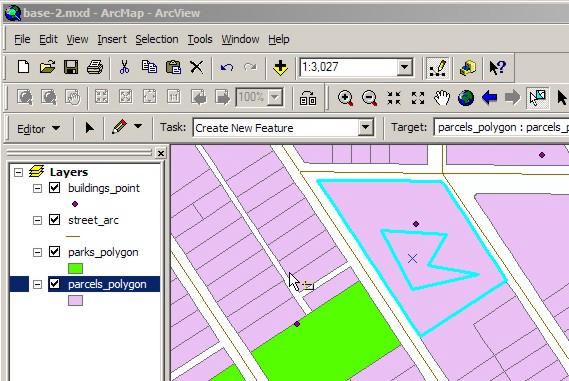
Task: Toggle street_arc layer visibility checkbox
Action: point(55,220)
